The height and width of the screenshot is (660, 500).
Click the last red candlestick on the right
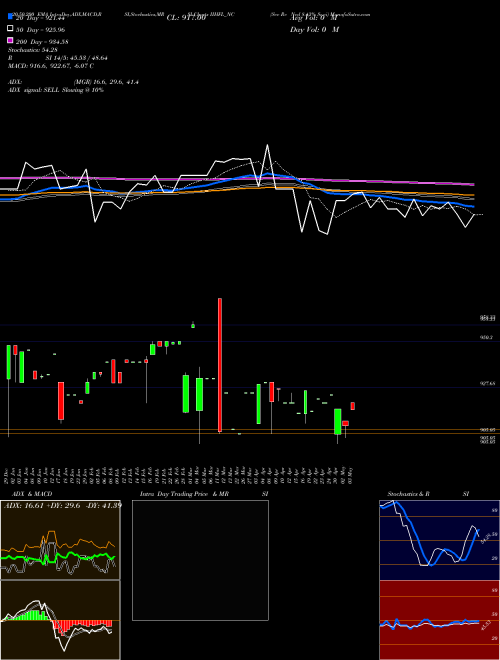pyautogui.click(x=353, y=406)
